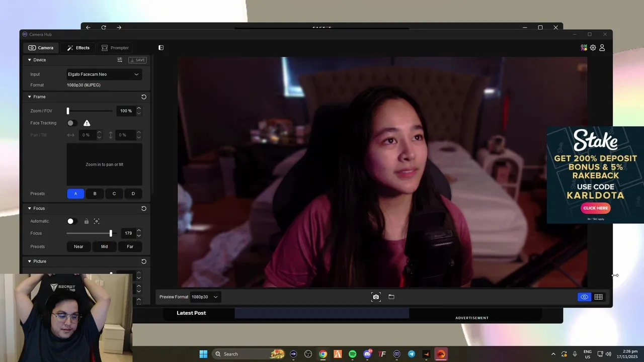This screenshot has width=644, height=362.
Task: Open the colorful marketplace icon
Action: click(x=584, y=48)
